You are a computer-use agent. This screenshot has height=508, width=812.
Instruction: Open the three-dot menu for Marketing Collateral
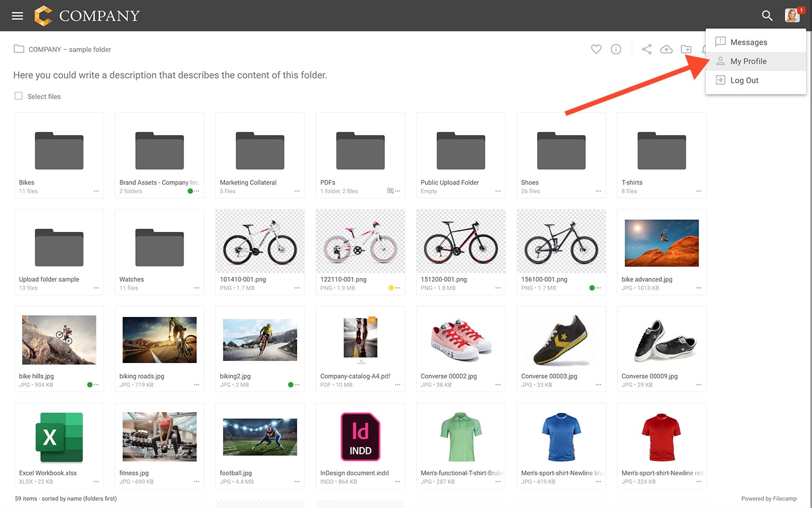pyautogui.click(x=297, y=191)
